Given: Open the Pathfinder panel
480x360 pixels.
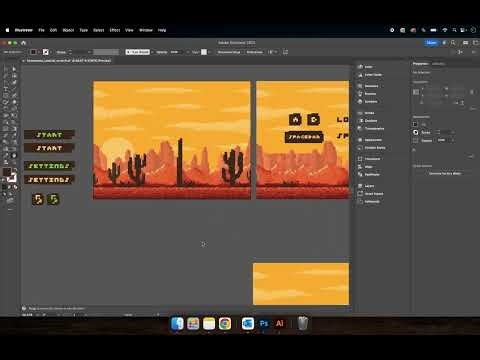Looking at the screenshot, I should pyautogui.click(x=369, y=174).
